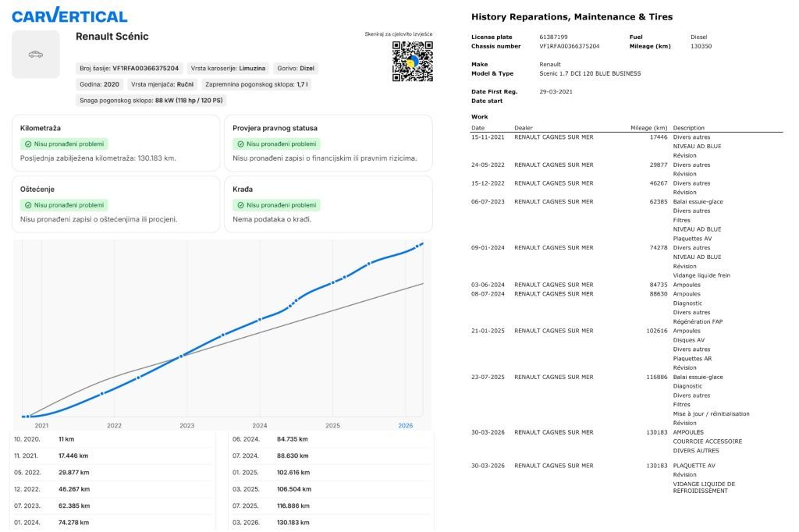Viewport: 799px width, 532px height.
Task: Click the QR code for full report
Action: pos(412,61)
